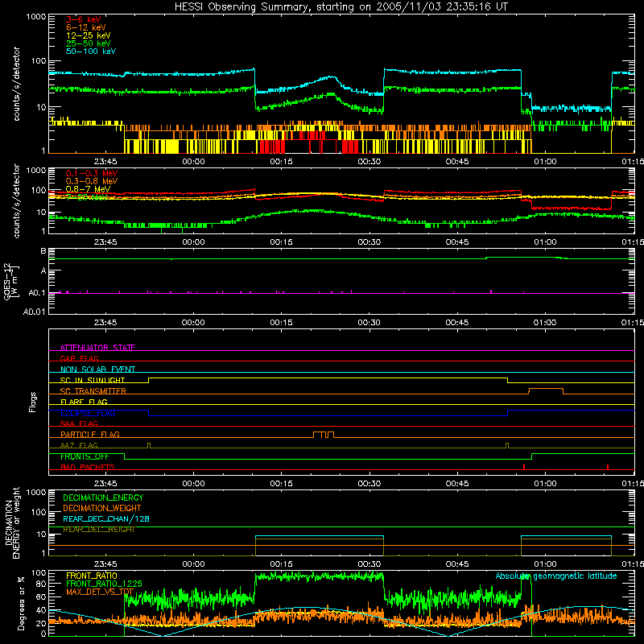The height and width of the screenshot is (644, 644).
Task: Click the raised bump on SC_TRANSMITTER trace
Action: [546, 390]
